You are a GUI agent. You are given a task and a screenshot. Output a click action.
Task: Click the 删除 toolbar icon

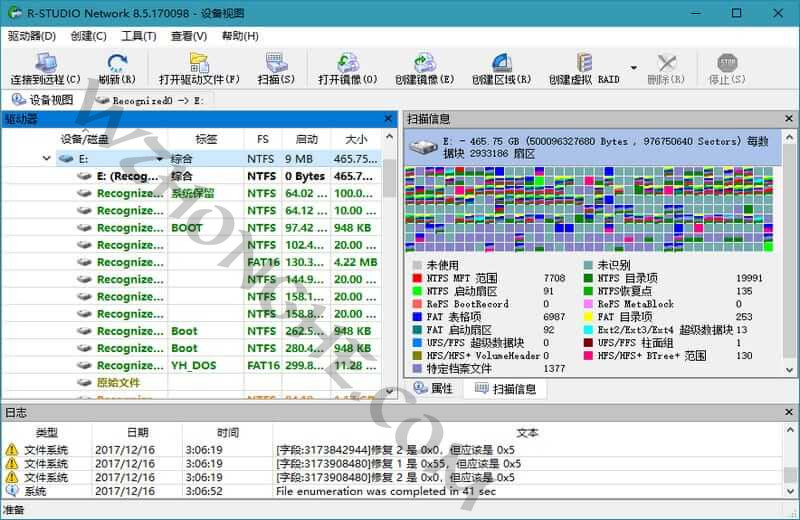click(x=666, y=63)
